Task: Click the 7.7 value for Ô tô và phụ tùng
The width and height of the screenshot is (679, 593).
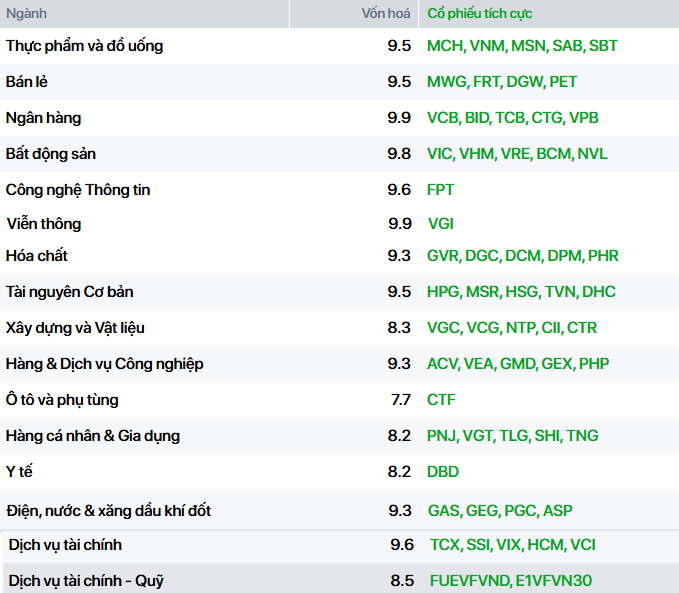Action: (x=401, y=399)
